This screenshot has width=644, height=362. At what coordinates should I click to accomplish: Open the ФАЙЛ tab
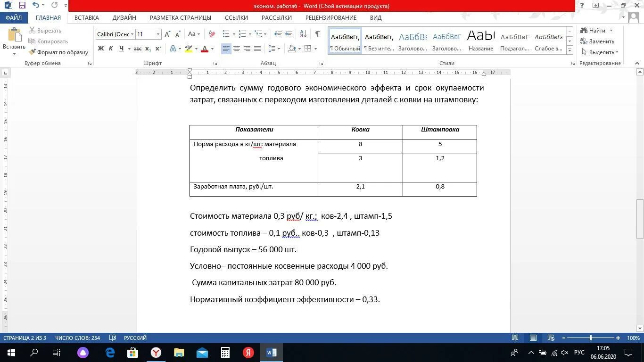14,17
